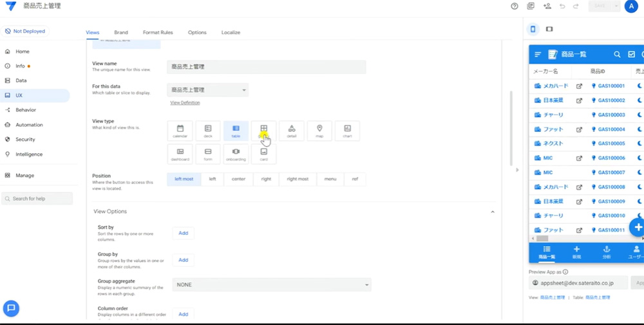Click Add for Group by

coord(183,260)
